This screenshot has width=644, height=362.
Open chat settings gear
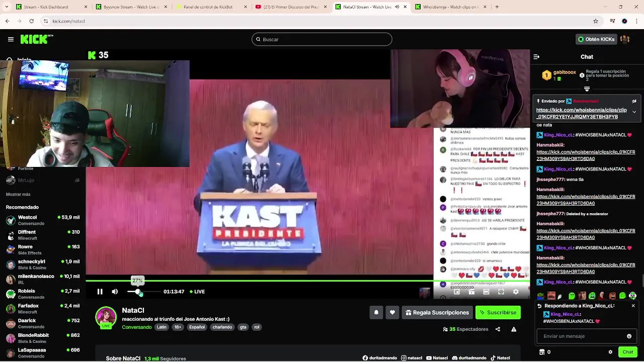(x=610, y=352)
